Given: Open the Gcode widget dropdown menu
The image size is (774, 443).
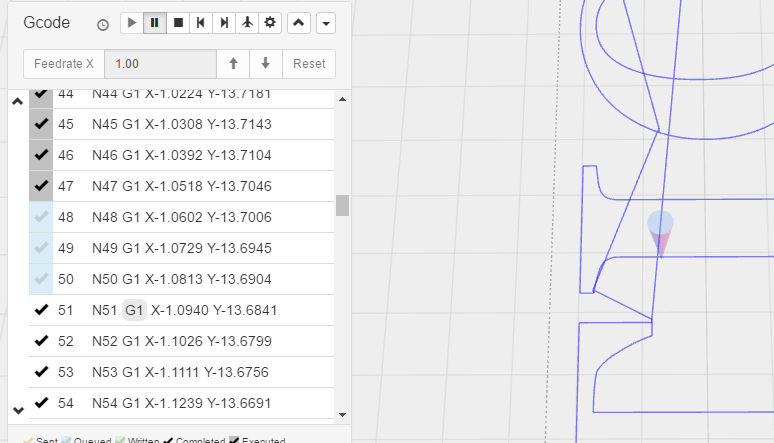Looking at the screenshot, I should coord(326,23).
